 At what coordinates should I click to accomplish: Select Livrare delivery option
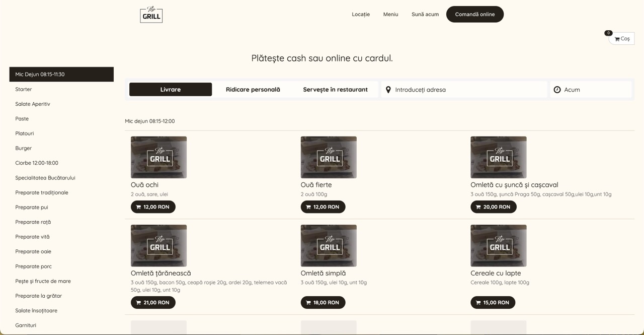click(x=171, y=90)
